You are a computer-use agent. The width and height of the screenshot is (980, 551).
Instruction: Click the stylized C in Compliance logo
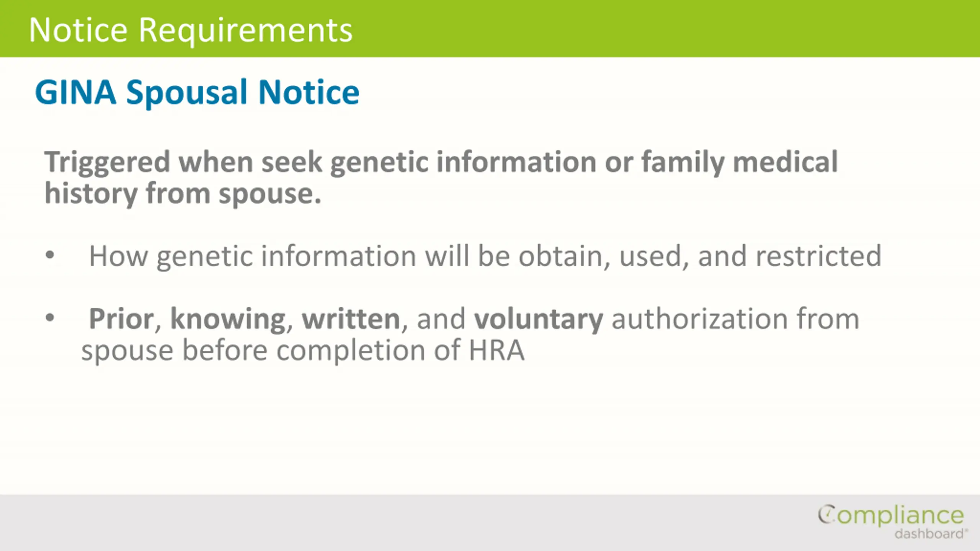827,515
